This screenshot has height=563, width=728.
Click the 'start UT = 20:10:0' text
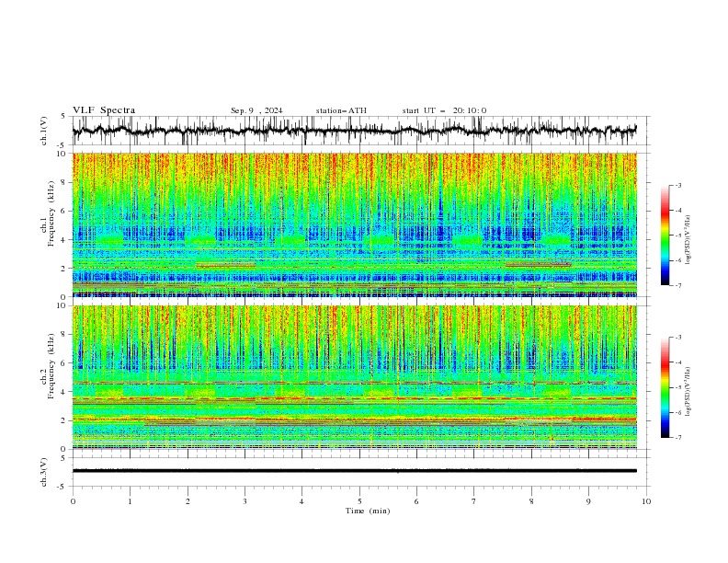coord(444,110)
